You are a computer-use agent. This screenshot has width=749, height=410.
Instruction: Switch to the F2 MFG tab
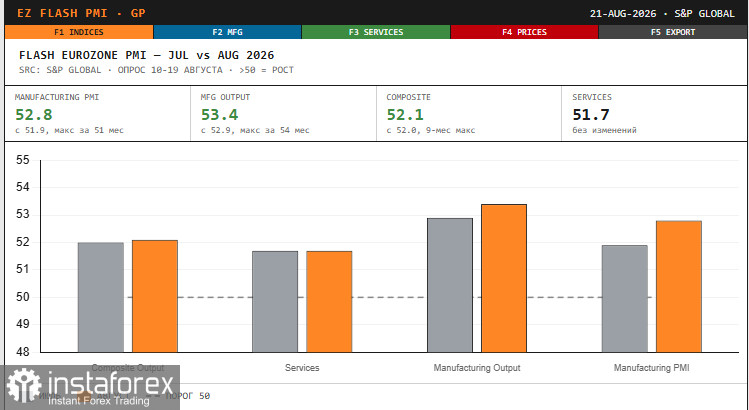point(227,32)
